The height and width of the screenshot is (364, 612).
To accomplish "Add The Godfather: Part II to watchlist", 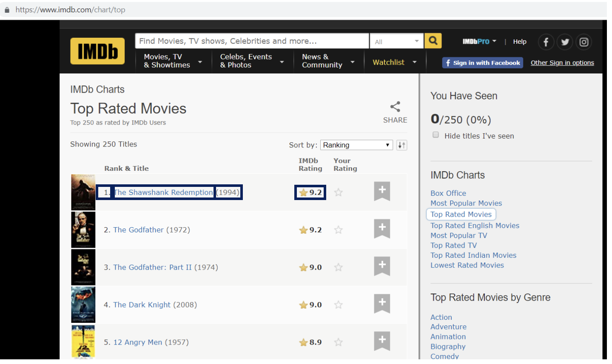I will point(382,266).
